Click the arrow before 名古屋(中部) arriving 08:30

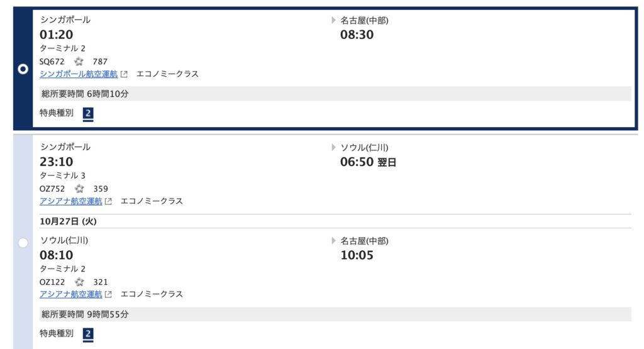click(334, 21)
